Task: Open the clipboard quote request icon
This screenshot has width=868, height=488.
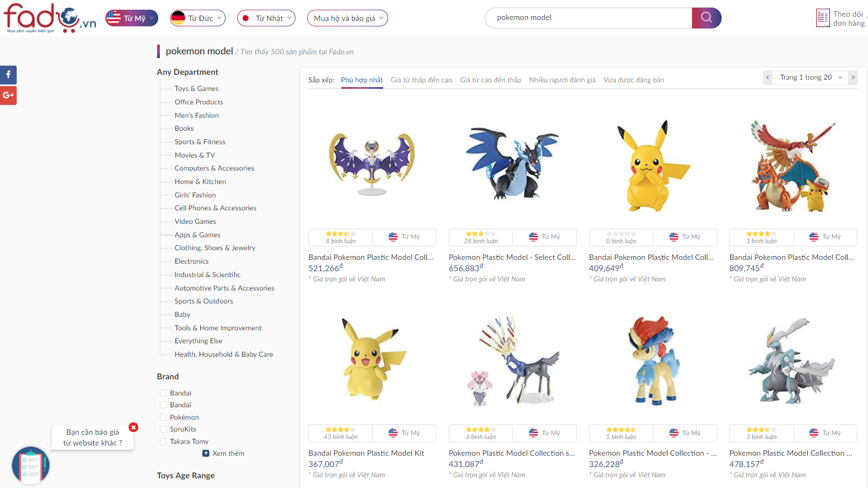Action: (x=31, y=465)
